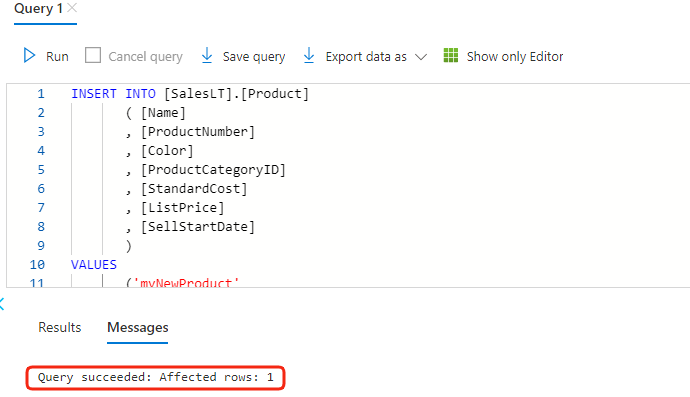Click the Cancel query square icon
Screen dimensions: 690x397
pos(93,55)
